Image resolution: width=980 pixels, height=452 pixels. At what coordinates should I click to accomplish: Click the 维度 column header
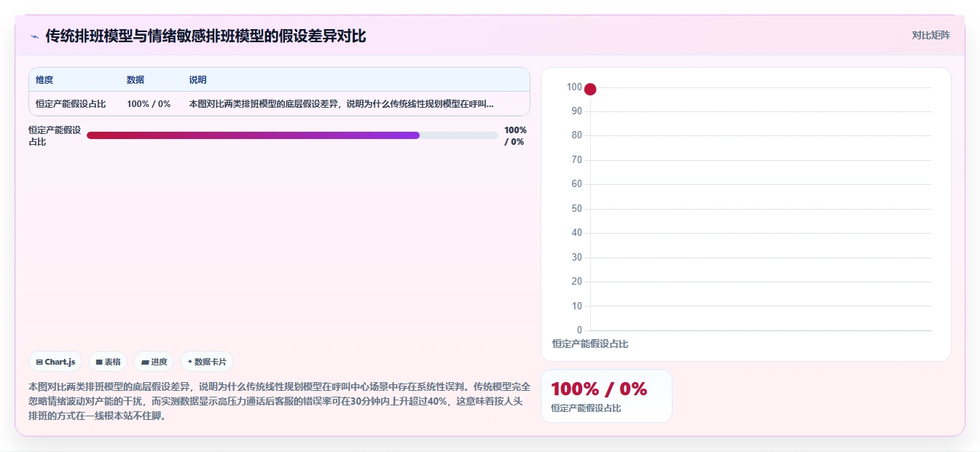[x=44, y=80]
